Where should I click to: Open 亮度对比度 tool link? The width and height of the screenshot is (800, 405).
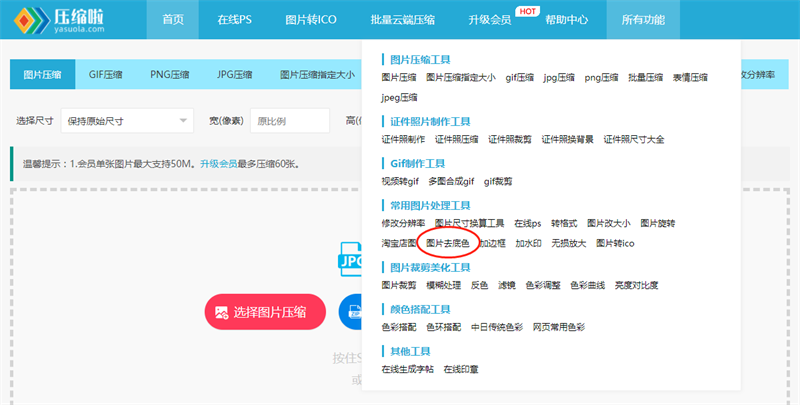click(636, 285)
